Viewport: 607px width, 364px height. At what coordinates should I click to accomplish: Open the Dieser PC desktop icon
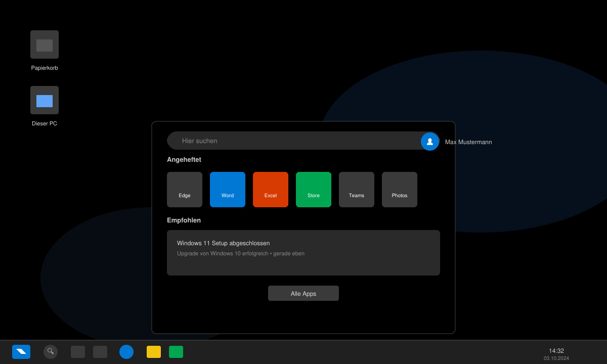click(x=45, y=100)
